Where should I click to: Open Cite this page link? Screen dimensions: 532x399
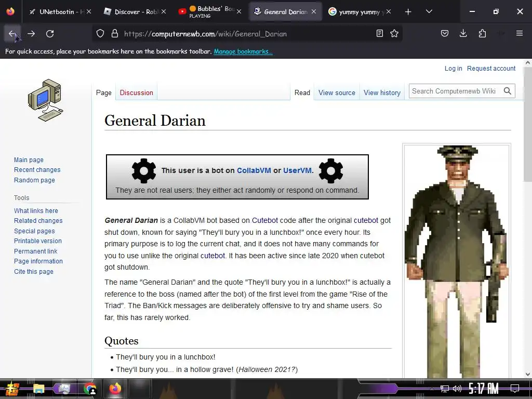(x=34, y=271)
